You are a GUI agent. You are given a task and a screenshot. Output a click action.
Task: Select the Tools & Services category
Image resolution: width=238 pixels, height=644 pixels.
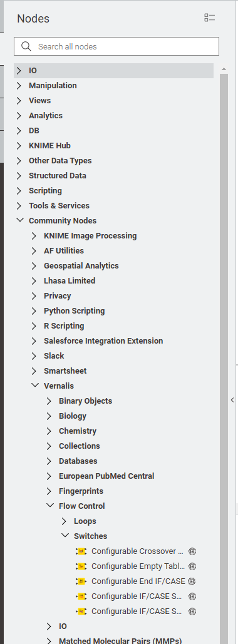59,206
